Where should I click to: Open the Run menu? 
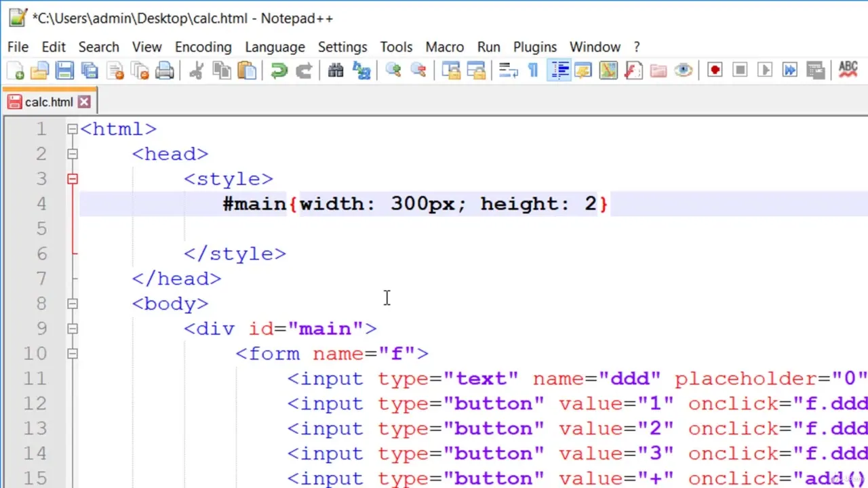488,47
